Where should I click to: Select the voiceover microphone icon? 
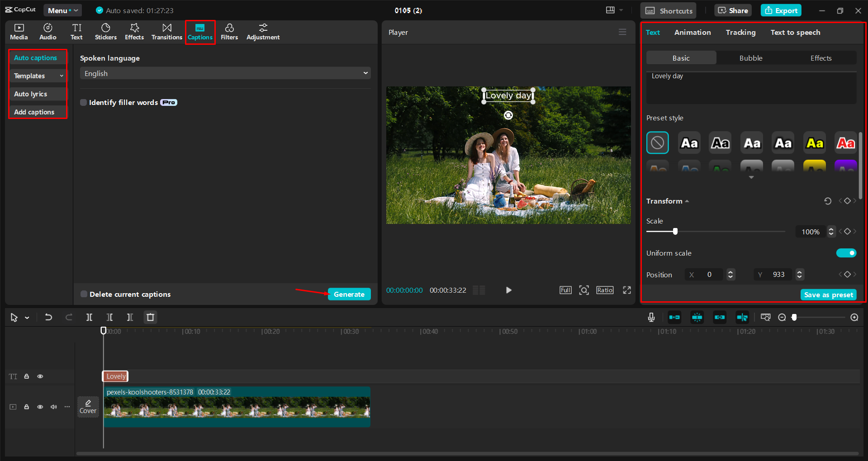click(x=651, y=317)
